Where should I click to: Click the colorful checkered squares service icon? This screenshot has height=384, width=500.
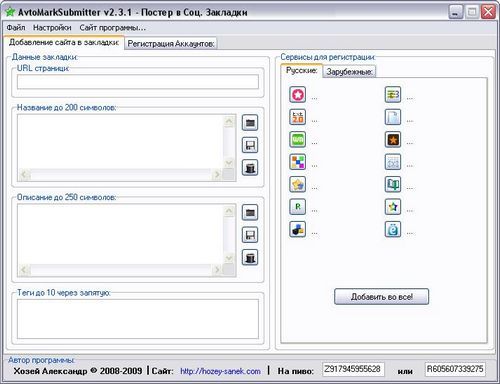pyautogui.click(x=298, y=162)
